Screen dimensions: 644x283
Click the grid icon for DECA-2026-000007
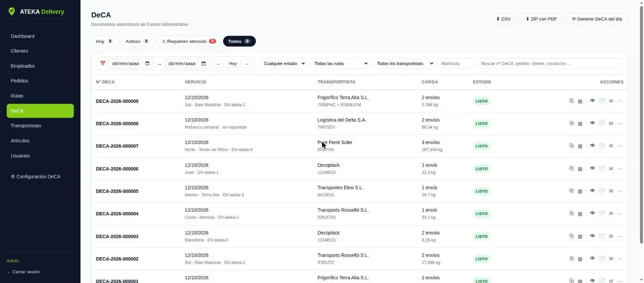pyautogui.click(x=580, y=146)
